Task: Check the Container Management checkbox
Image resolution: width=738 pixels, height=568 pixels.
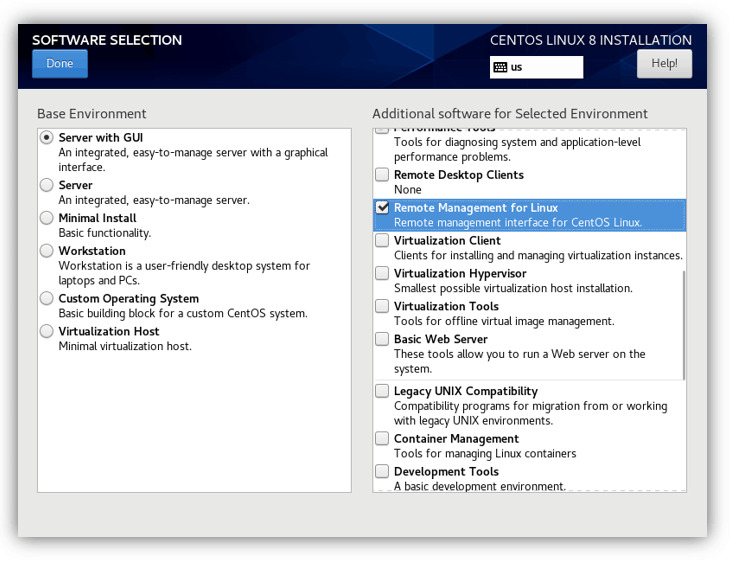Action: pyautogui.click(x=382, y=439)
